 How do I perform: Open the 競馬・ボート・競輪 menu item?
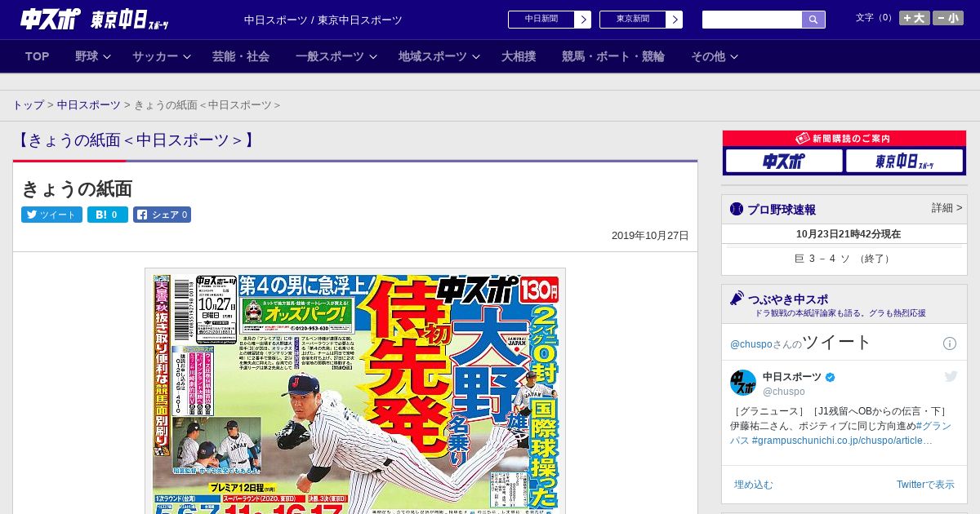pyautogui.click(x=613, y=56)
